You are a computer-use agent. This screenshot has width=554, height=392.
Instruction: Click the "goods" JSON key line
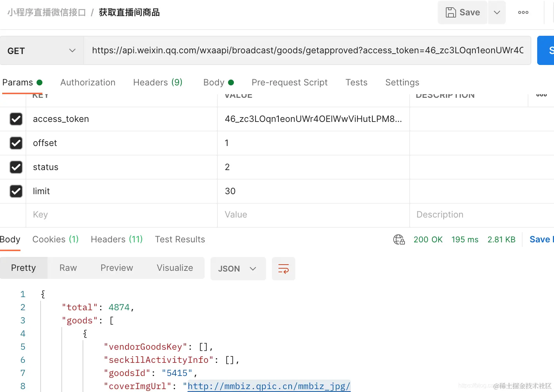click(88, 320)
